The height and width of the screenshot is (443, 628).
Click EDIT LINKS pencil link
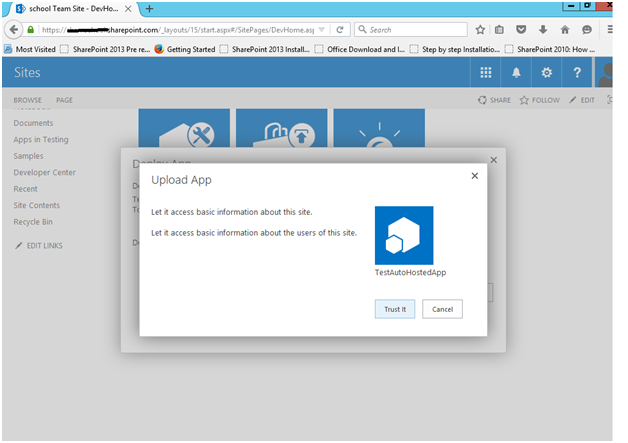[x=38, y=246]
